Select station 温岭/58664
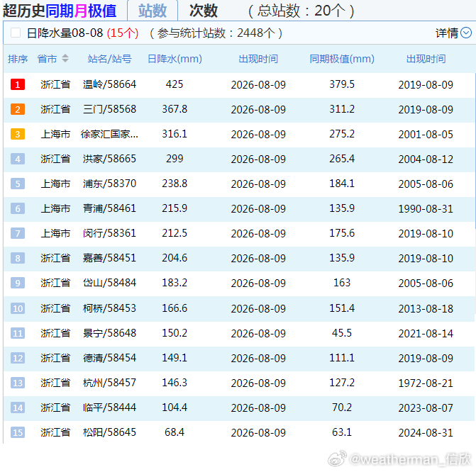Image resolution: width=476 pixels, height=472 pixels. (x=109, y=84)
